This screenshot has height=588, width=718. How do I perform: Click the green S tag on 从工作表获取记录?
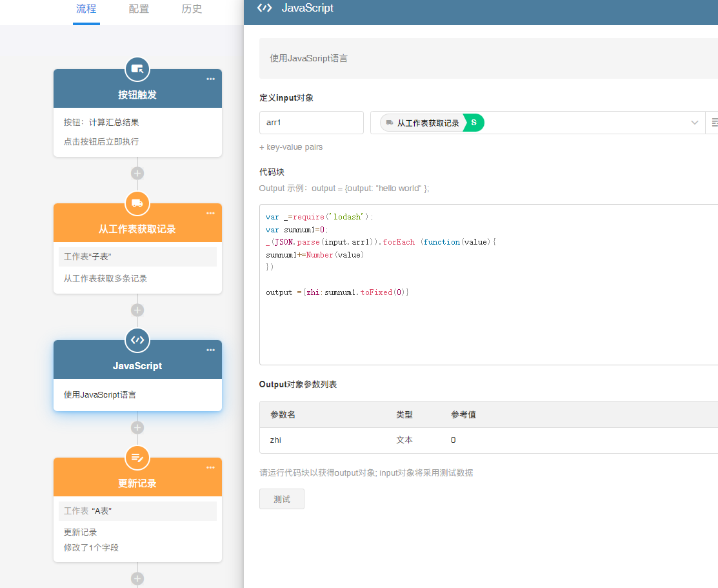tap(474, 123)
